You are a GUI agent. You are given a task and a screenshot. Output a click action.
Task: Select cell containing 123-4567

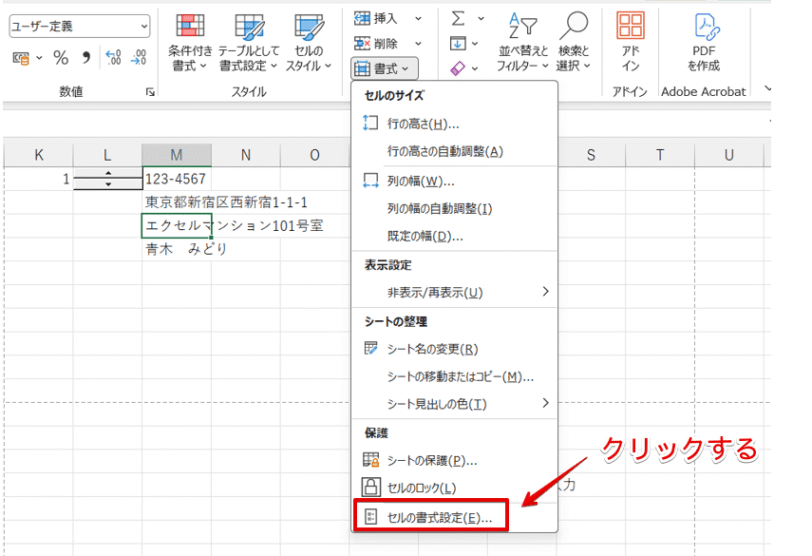pyautogui.click(x=177, y=179)
